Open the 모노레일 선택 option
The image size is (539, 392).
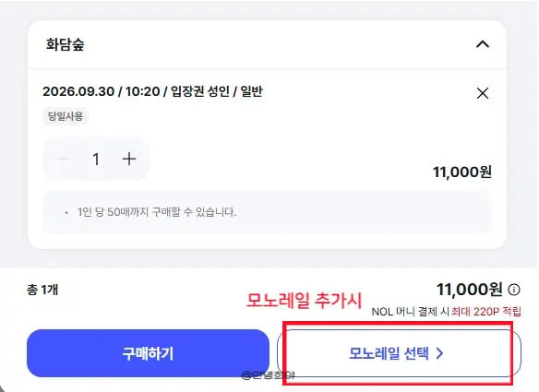pos(399,353)
